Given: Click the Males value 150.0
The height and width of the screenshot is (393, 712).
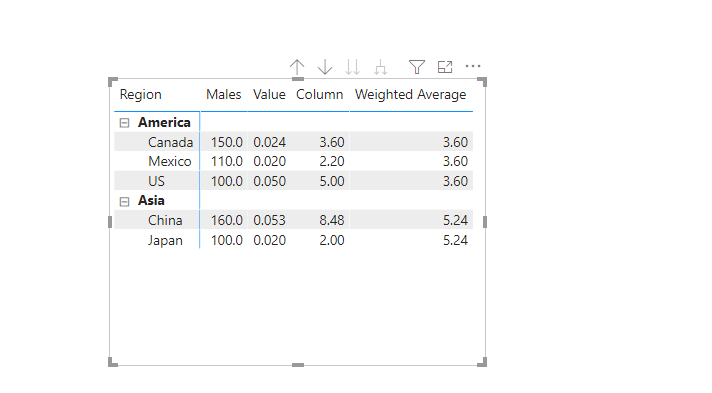Looking at the screenshot, I should pos(227,142).
